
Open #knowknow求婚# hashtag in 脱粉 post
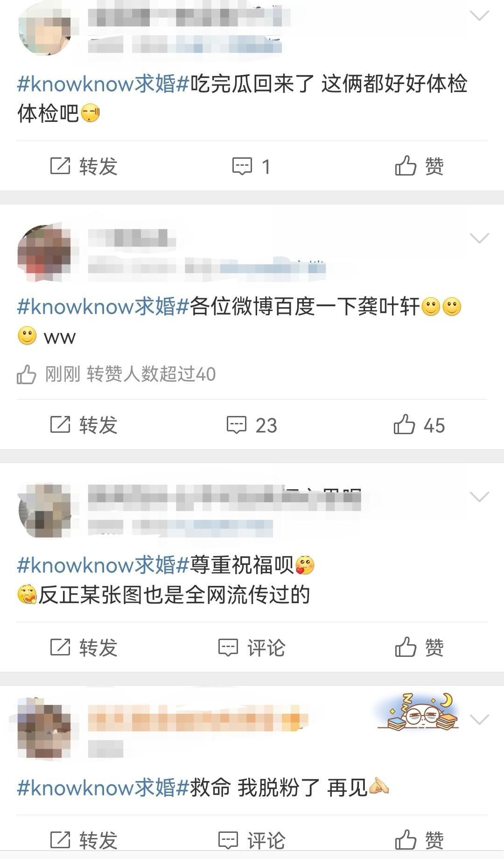pos(103,788)
